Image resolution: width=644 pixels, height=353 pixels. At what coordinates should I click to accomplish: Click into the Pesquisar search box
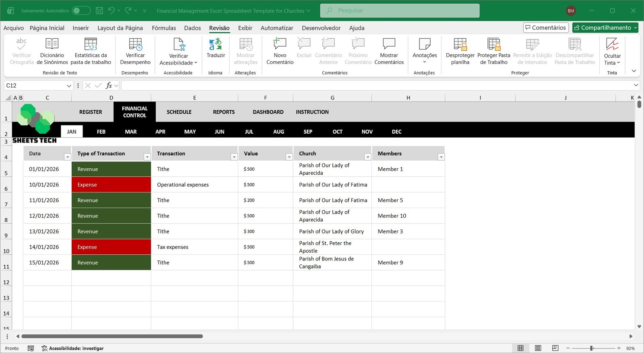(x=400, y=10)
